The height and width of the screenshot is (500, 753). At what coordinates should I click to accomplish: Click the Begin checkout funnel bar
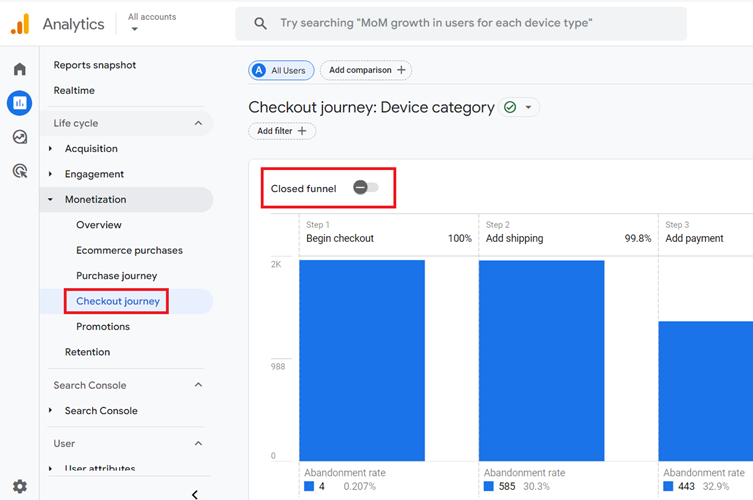(x=362, y=360)
